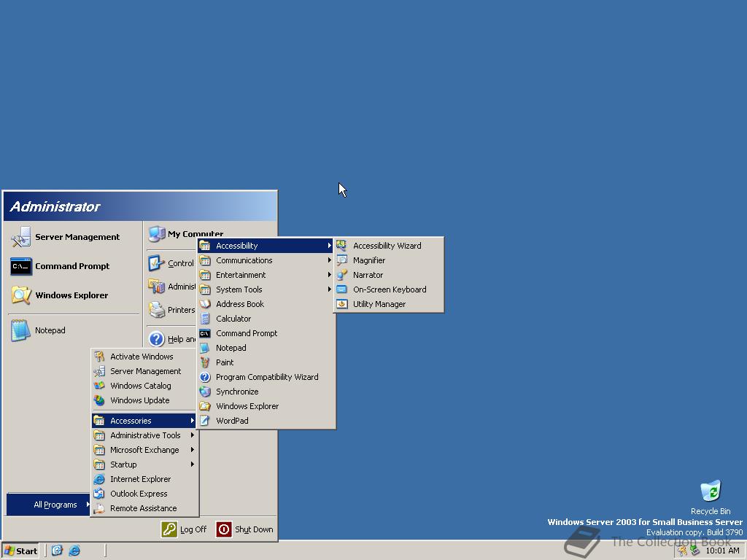Click Windows Explorer icon in Accessories menu
747x560 pixels.
[205, 406]
